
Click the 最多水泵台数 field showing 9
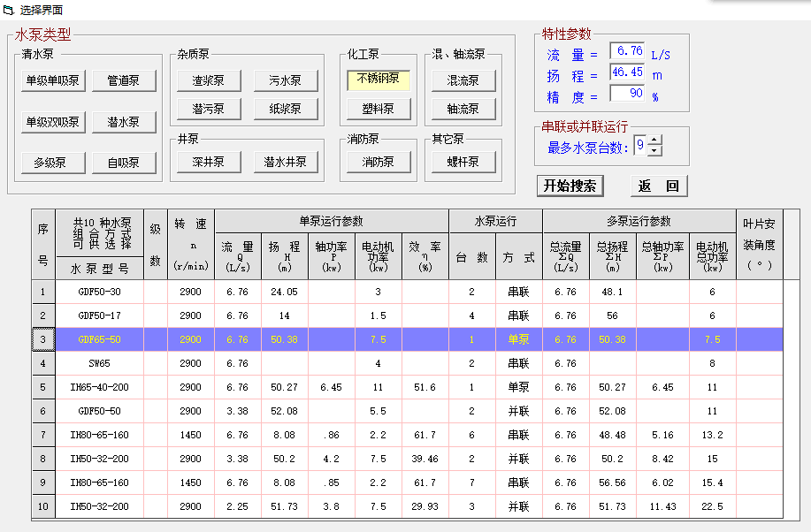click(640, 145)
